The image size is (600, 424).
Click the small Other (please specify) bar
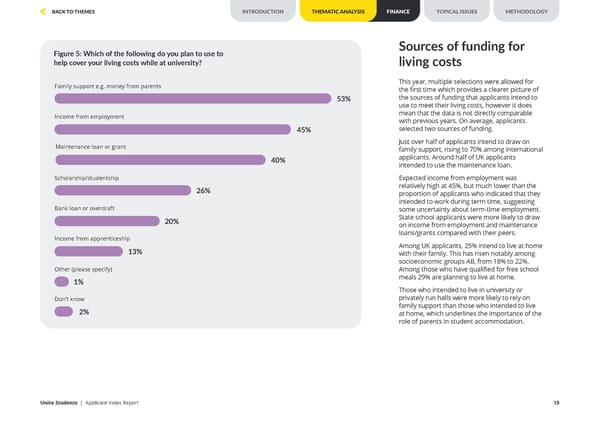[61, 282]
